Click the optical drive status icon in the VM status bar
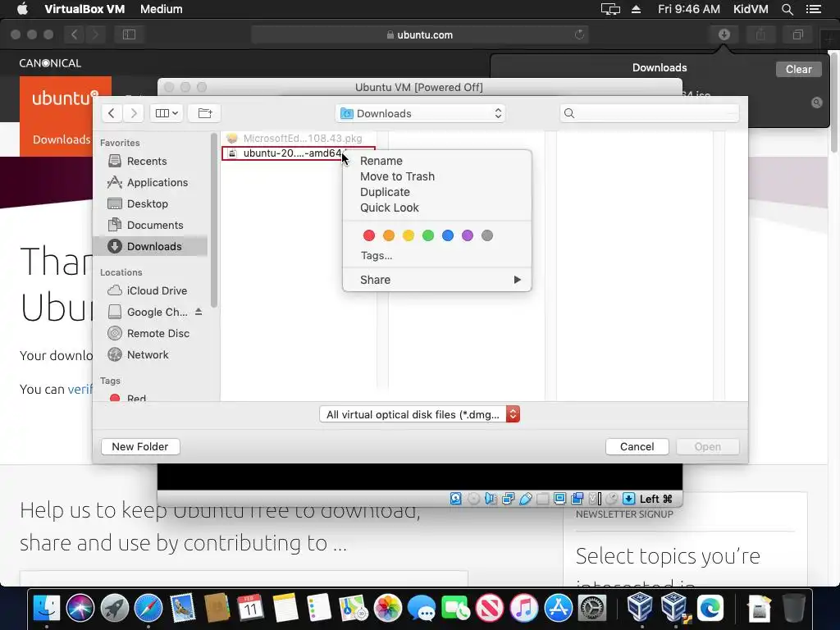The width and height of the screenshot is (840, 630). tap(473, 499)
